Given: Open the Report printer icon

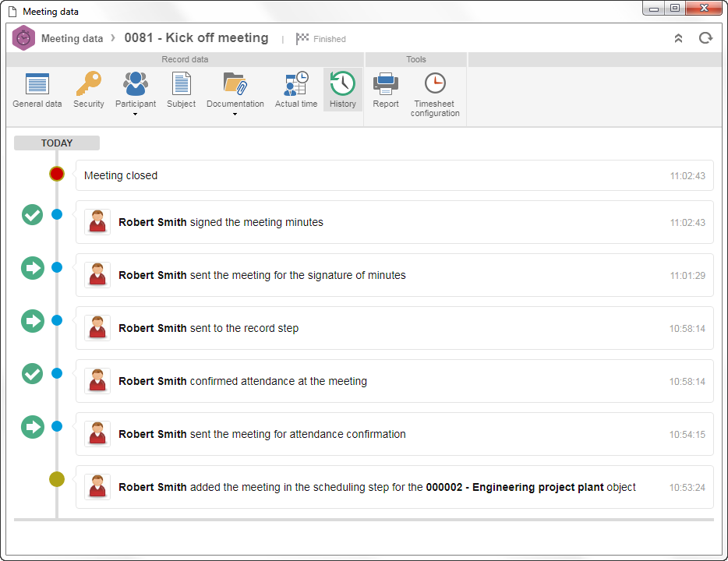Looking at the screenshot, I should click(386, 84).
